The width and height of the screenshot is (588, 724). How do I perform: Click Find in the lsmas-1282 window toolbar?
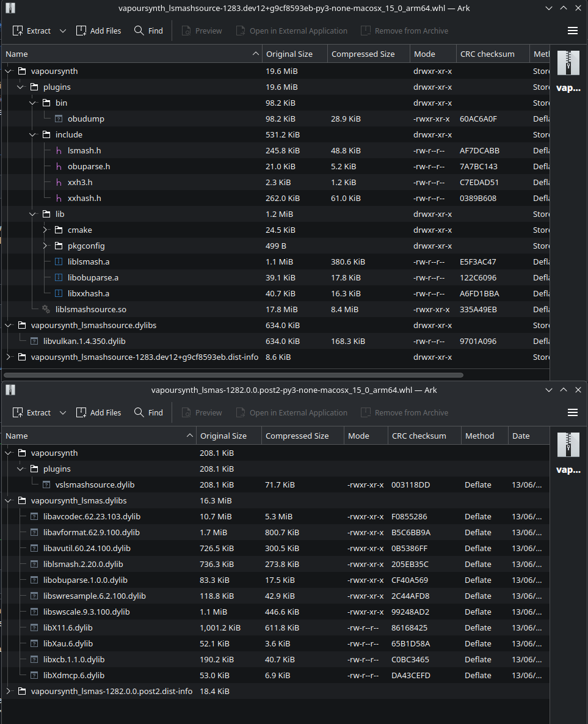pyautogui.click(x=148, y=413)
